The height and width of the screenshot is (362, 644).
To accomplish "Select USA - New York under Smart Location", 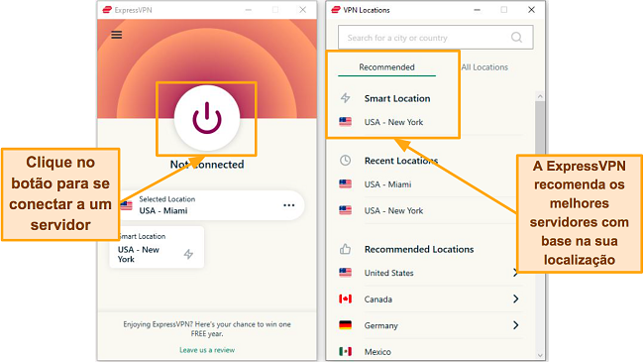I will [x=393, y=122].
